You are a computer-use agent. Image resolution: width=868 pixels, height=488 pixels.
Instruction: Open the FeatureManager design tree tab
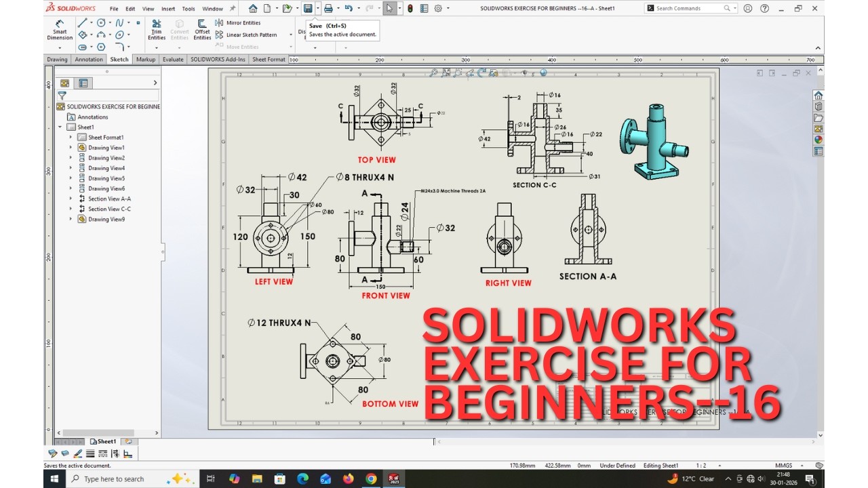point(64,83)
